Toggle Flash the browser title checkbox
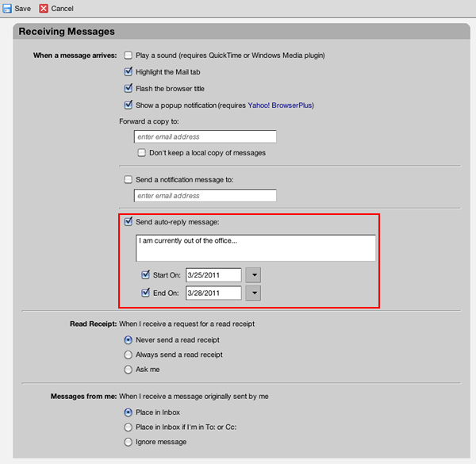The width and height of the screenshot is (476, 464). (x=128, y=88)
